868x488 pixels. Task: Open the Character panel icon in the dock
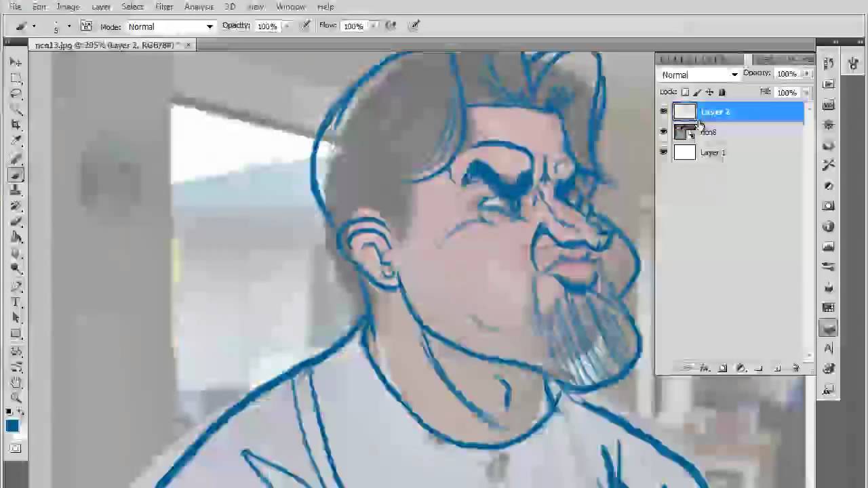tap(829, 348)
